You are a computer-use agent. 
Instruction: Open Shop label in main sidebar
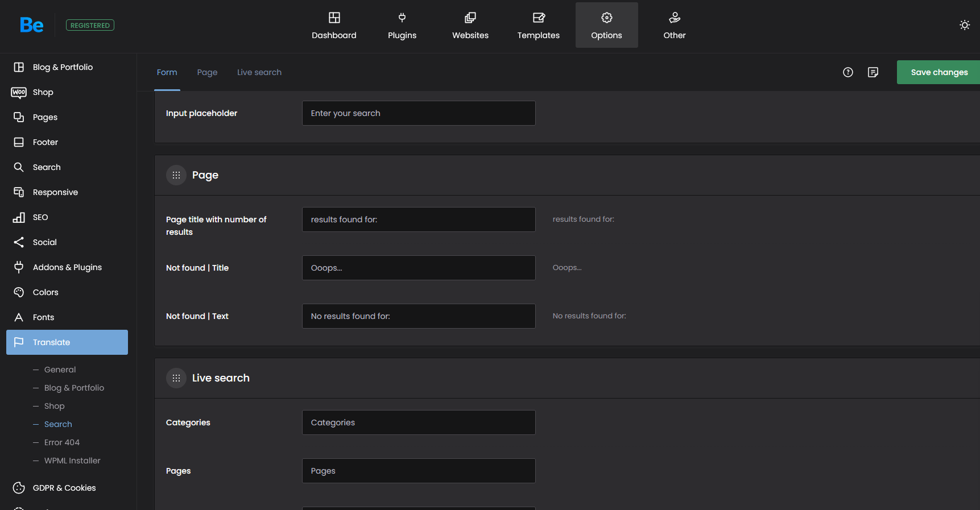point(43,92)
